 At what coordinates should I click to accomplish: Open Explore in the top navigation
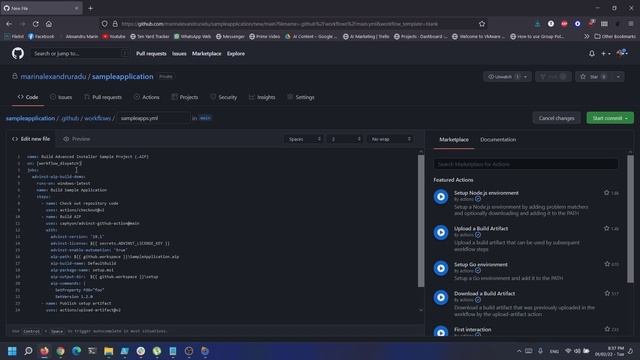point(236,53)
